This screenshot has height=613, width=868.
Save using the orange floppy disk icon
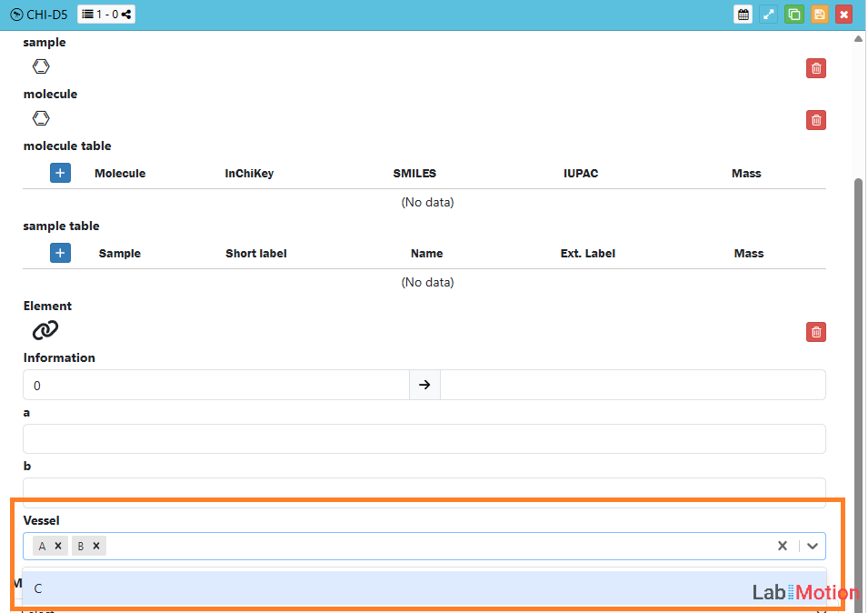tap(819, 15)
